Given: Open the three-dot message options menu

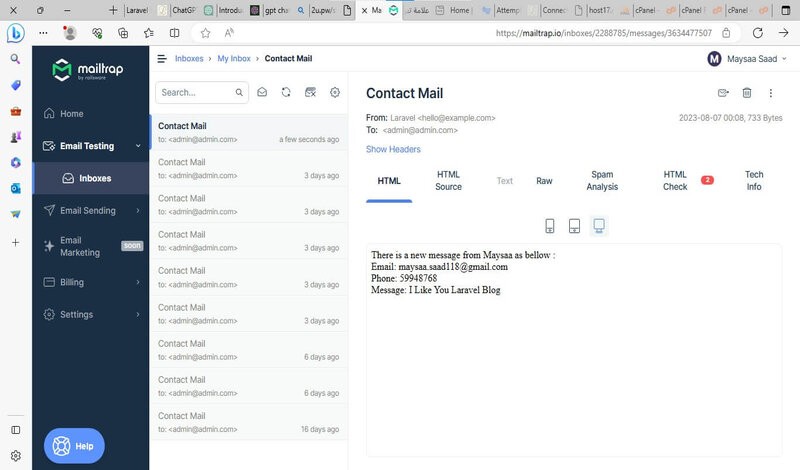Looking at the screenshot, I should pyautogui.click(x=770, y=93).
